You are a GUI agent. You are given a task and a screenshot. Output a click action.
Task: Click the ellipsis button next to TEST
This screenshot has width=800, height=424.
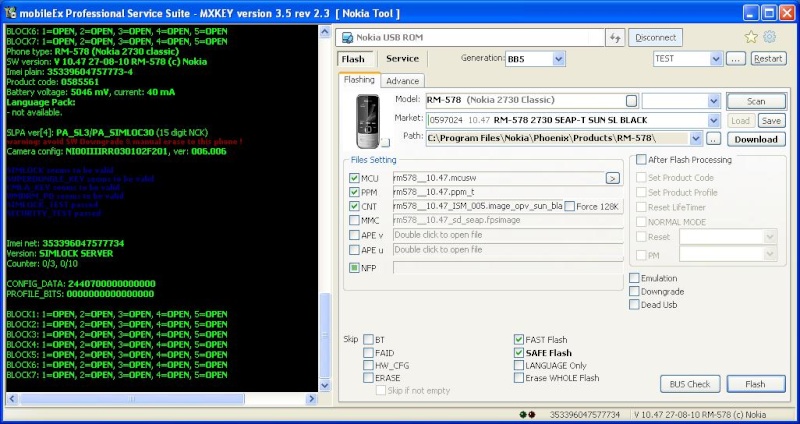pos(735,59)
